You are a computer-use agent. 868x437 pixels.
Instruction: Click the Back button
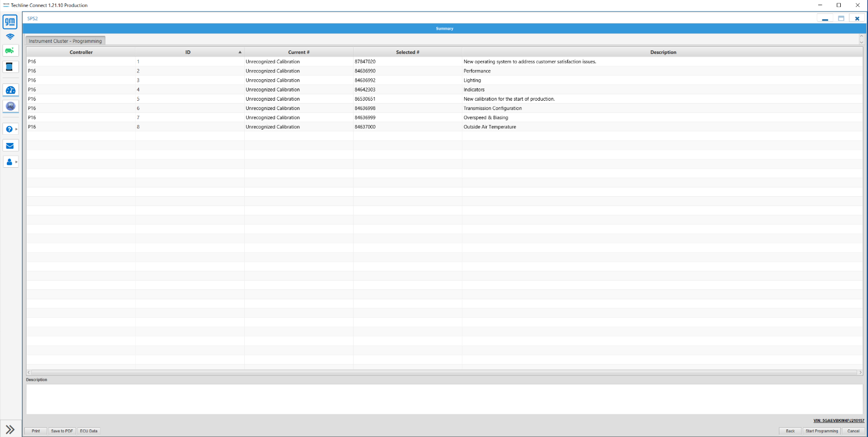click(790, 431)
